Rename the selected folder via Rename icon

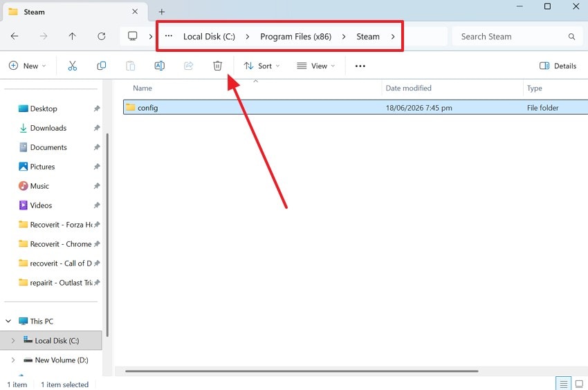pyautogui.click(x=159, y=66)
